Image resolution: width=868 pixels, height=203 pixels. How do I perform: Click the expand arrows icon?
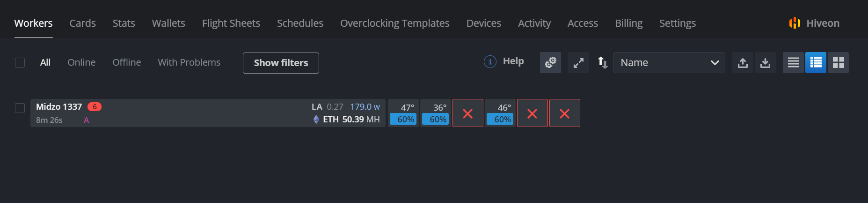point(578,62)
